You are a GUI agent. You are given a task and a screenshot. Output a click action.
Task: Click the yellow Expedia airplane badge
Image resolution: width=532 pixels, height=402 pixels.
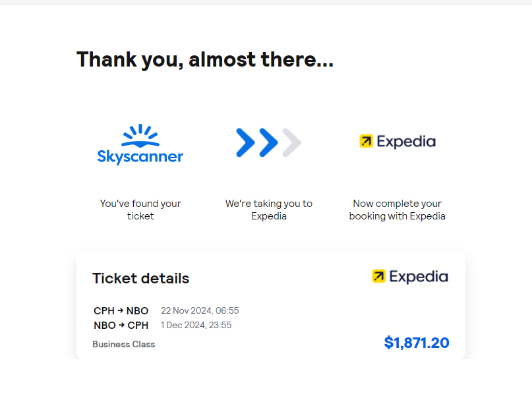click(365, 140)
